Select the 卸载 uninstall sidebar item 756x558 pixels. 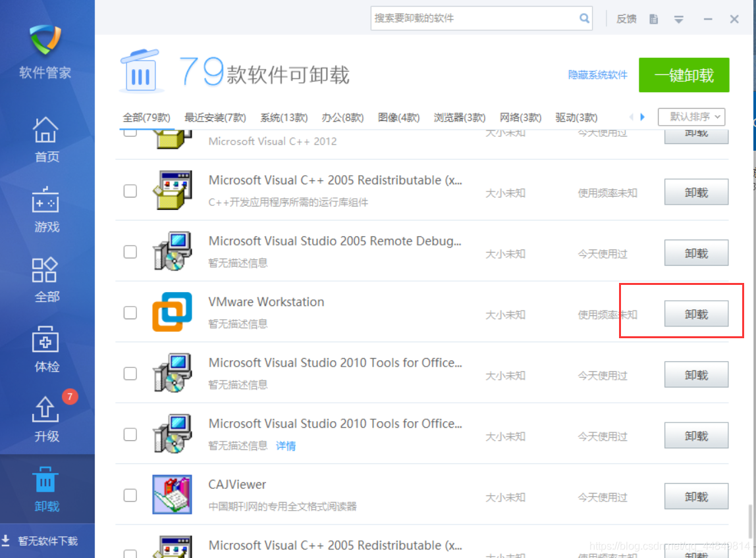(x=46, y=490)
